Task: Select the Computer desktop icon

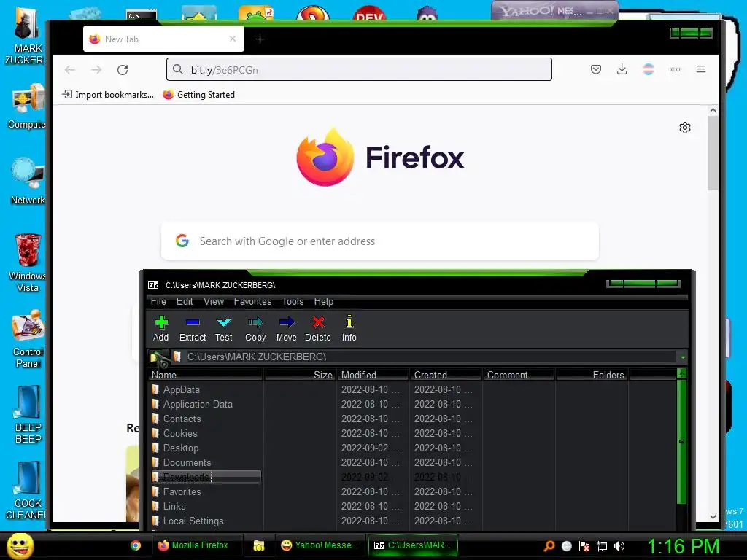Action: (x=28, y=106)
